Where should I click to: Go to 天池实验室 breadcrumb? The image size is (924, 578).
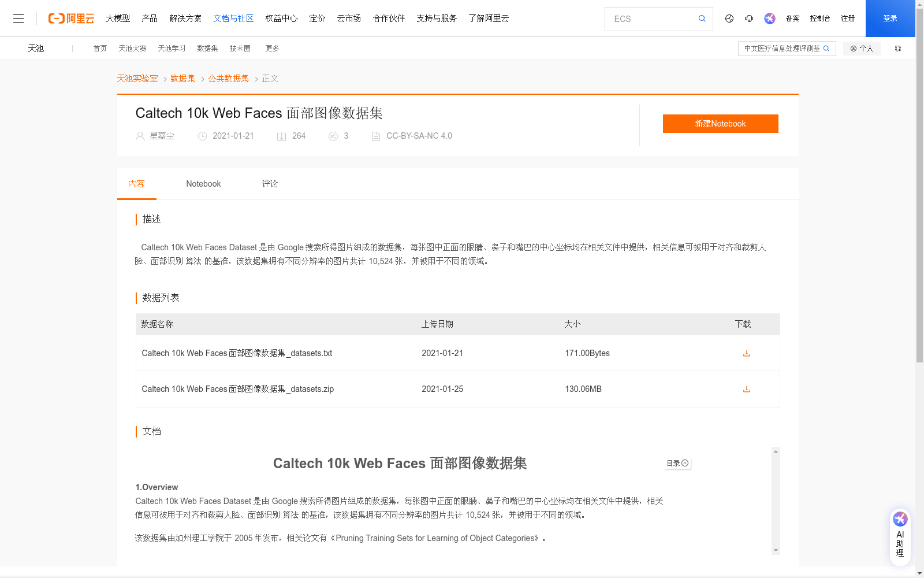[137, 79]
